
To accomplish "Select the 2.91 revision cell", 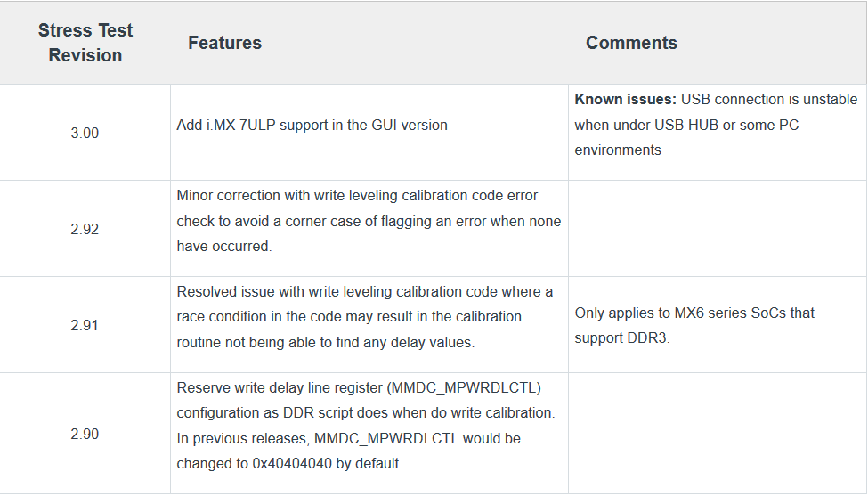I will (x=85, y=325).
